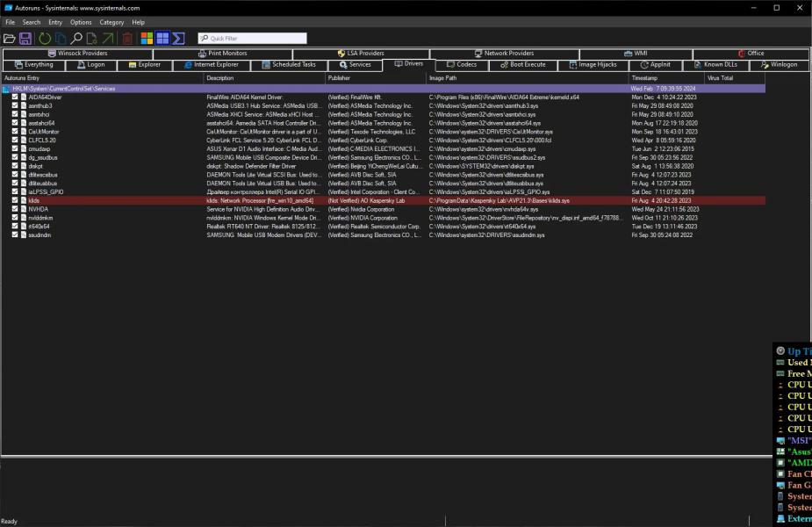Focus the Quick Filter search box
Image resolution: width=812 pixels, height=527 pixels.
252,39
